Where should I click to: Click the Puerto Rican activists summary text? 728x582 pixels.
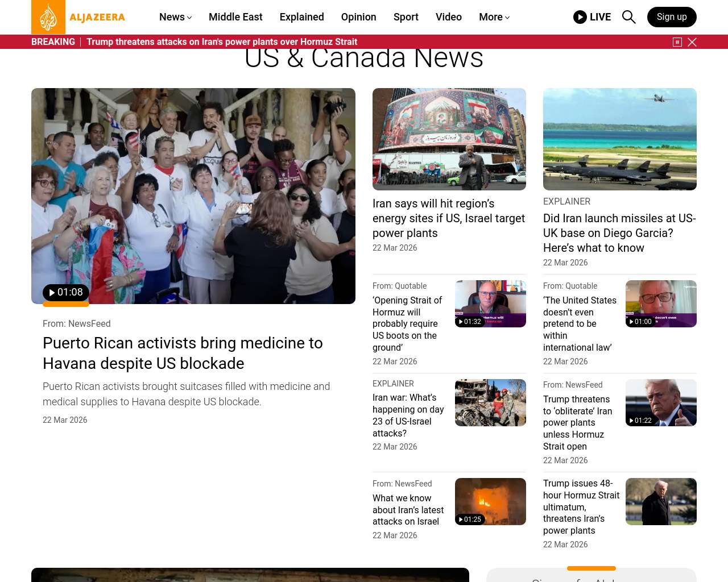tap(187, 394)
